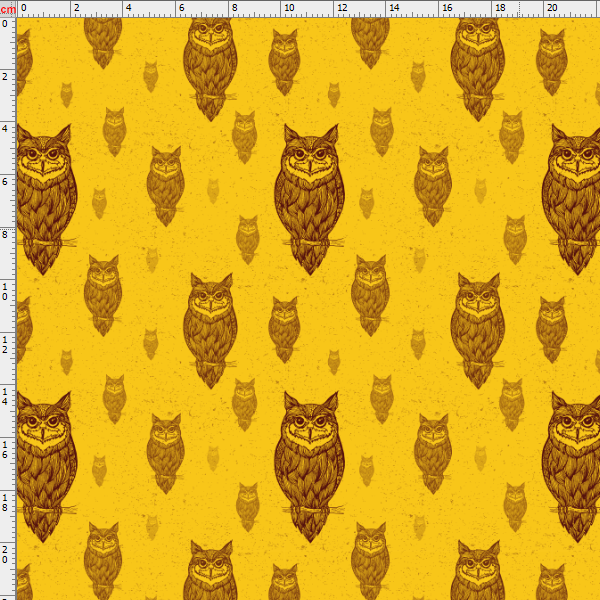The image size is (600, 600).
Task: Click the 10 mark on the vertical ruler
Action: (x=5, y=292)
